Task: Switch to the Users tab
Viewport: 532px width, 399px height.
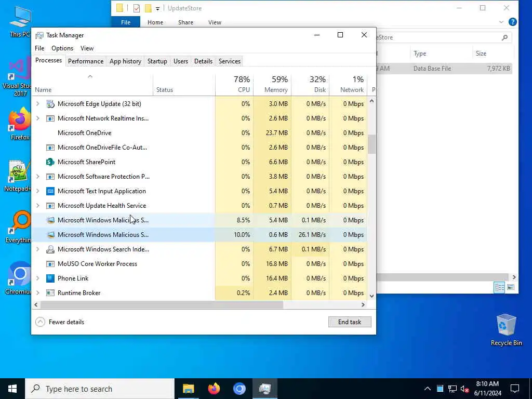Action: point(180,61)
